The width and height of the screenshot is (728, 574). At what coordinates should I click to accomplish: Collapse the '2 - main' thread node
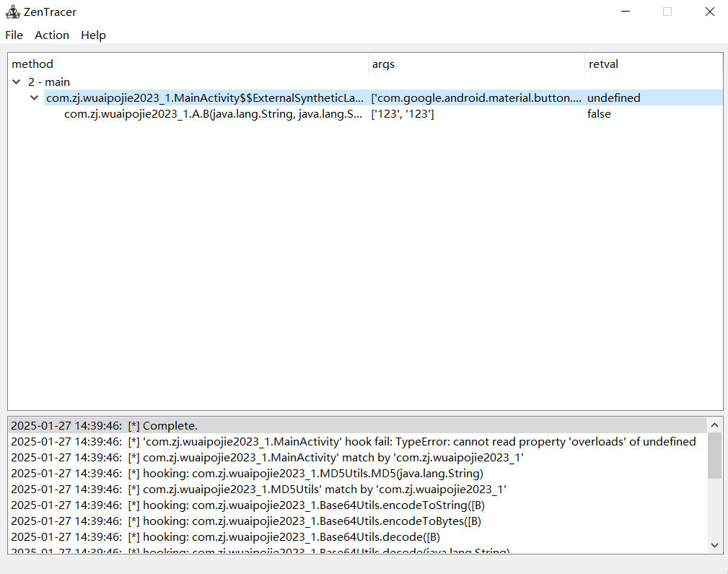click(17, 82)
